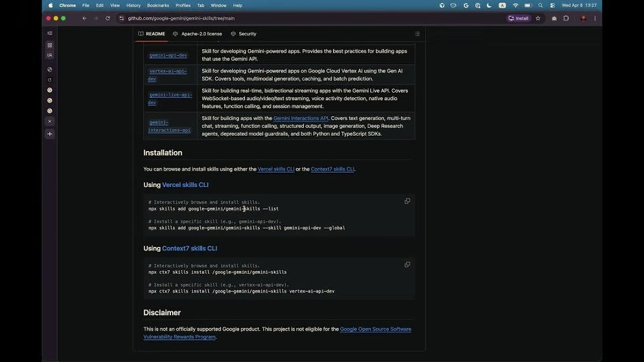Add a new item with the sidebar plus icon
The height and width of the screenshot is (362, 644).
tap(49, 134)
